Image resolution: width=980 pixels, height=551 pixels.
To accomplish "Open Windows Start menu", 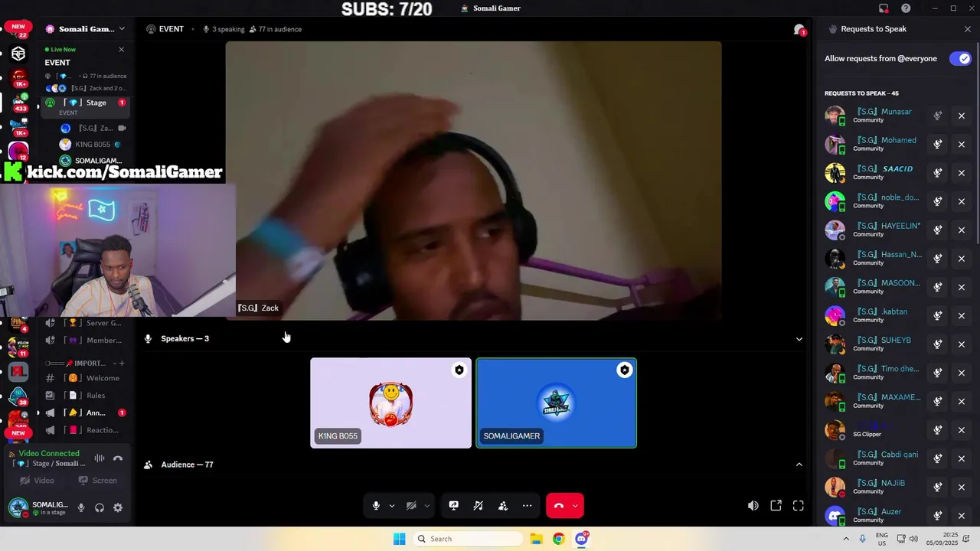I will [399, 539].
